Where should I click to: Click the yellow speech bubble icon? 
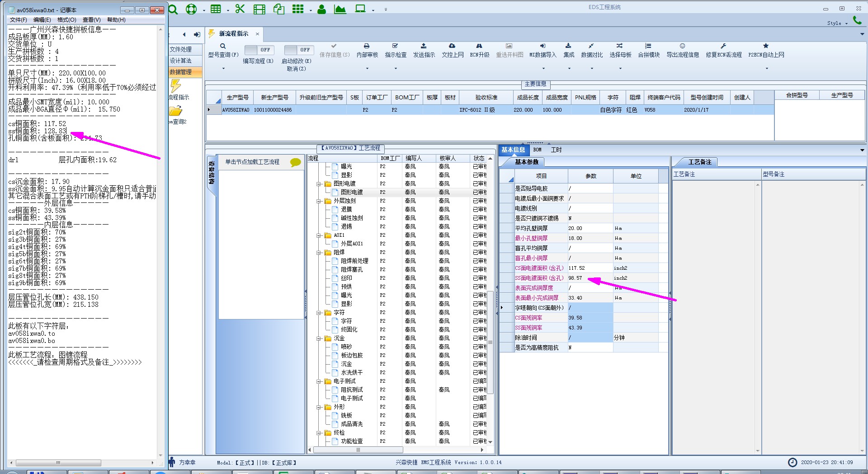(296, 162)
